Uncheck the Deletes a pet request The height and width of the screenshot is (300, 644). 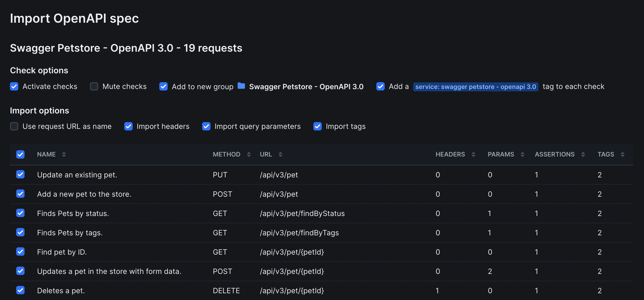click(x=20, y=290)
